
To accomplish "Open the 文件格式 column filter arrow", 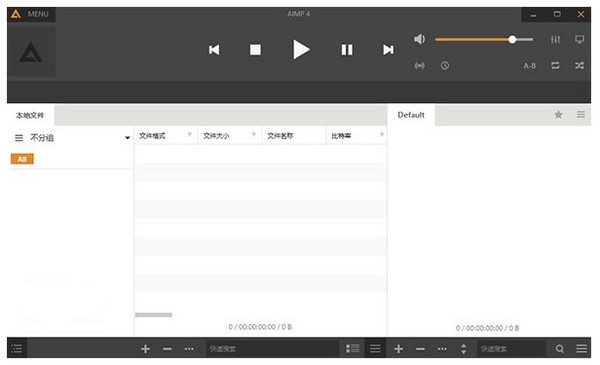I will (x=190, y=134).
